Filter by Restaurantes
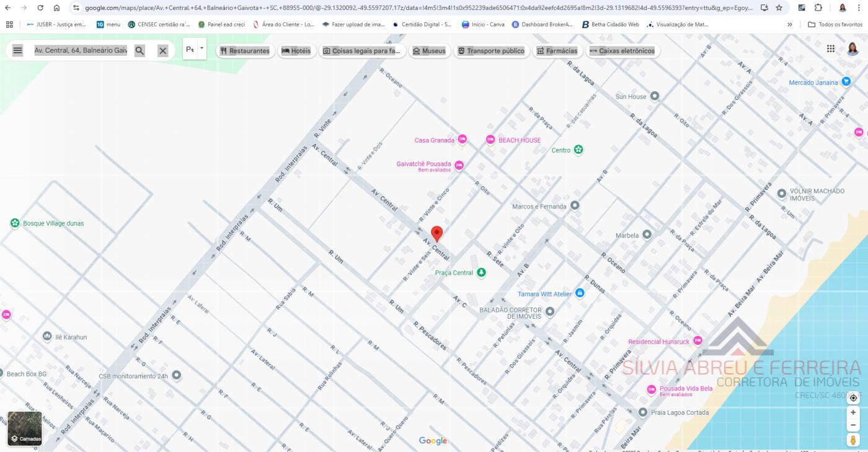The image size is (868, 452). click(245, 51)
